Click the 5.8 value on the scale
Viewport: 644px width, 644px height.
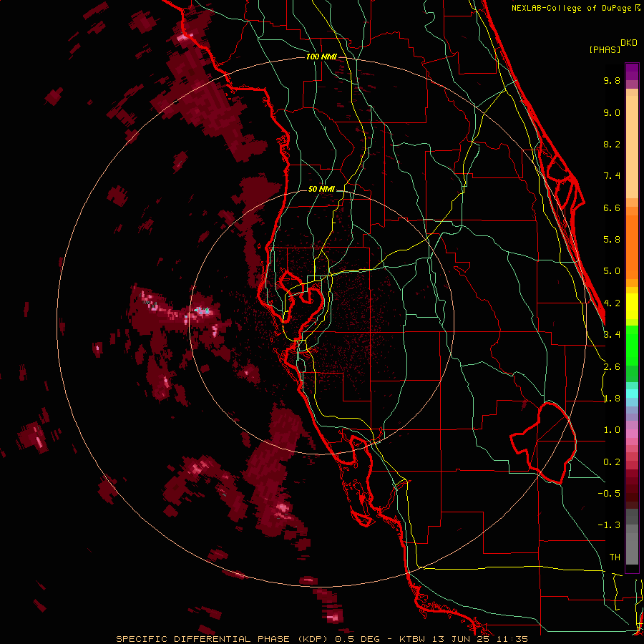[612, 240]
